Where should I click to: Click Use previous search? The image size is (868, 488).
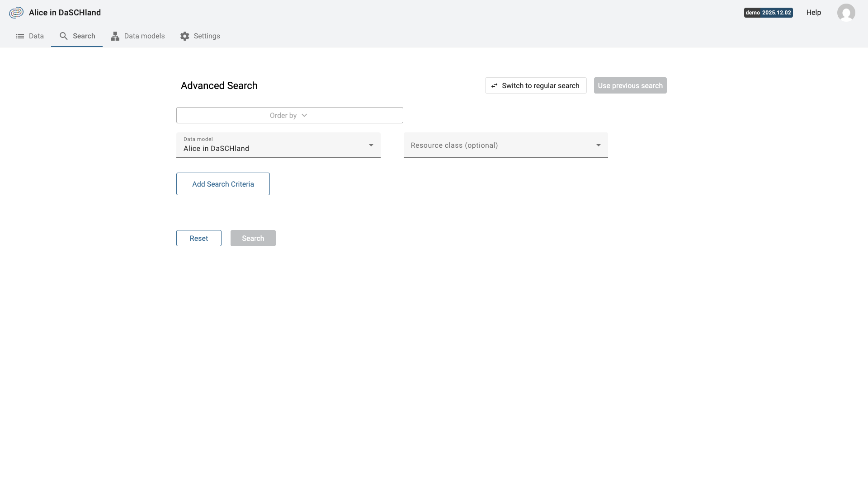click(630, 85)
